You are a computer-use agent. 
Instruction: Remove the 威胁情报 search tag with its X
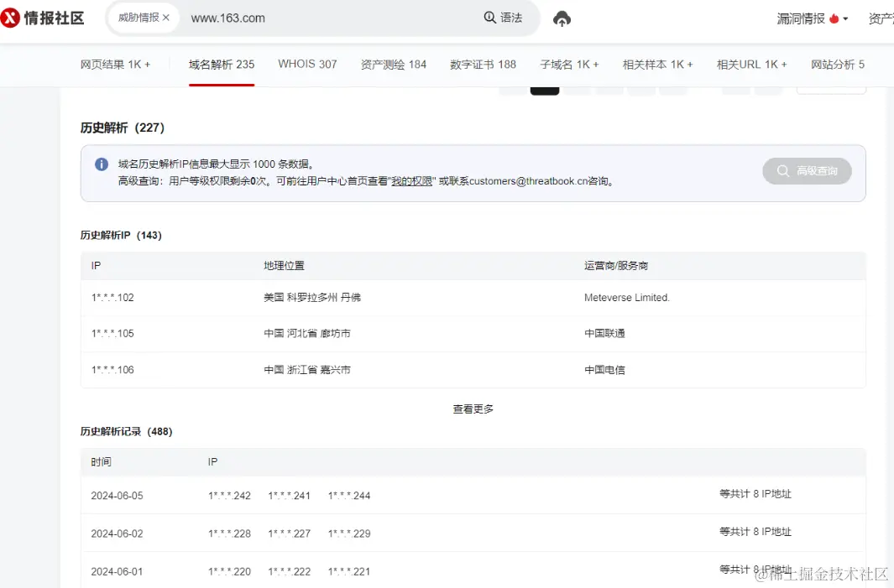[166, 18]
